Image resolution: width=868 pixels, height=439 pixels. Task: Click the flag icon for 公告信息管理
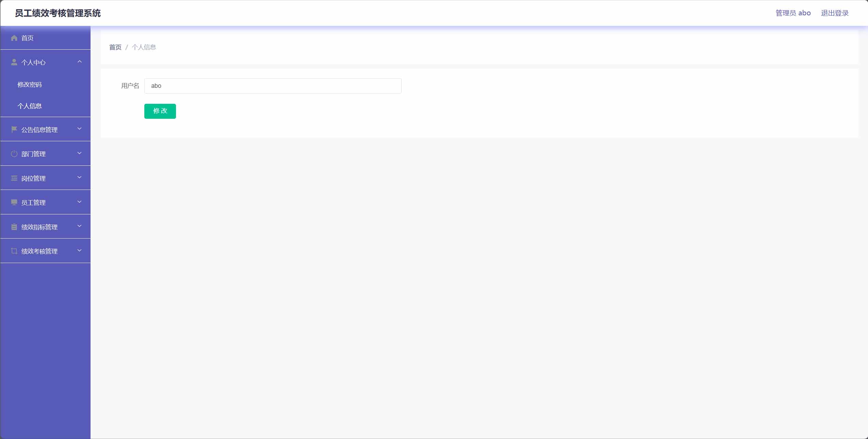(x=14, y=129)
